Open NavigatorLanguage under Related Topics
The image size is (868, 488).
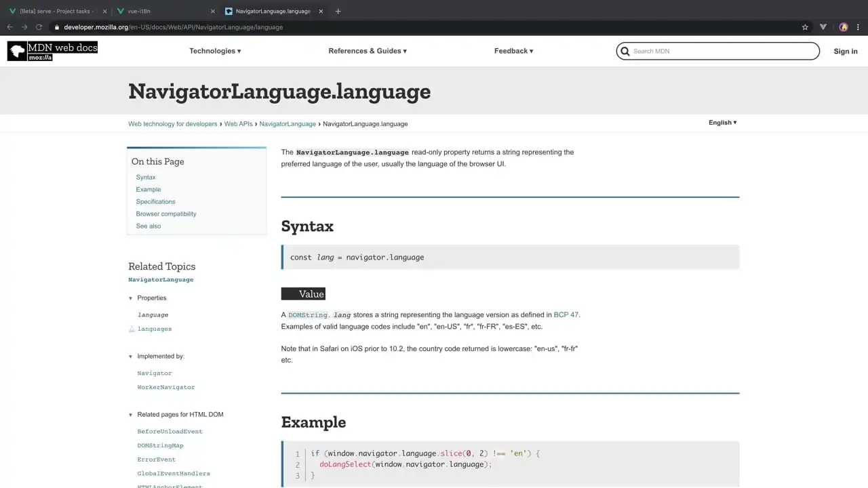[161, 280]
